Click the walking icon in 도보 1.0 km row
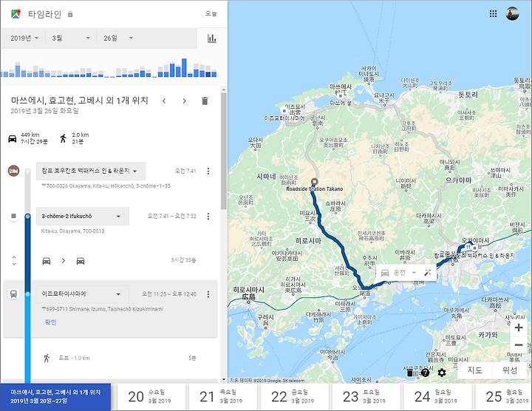The width and height of the screenshot is (532, 411). click(x=47, y=358)
